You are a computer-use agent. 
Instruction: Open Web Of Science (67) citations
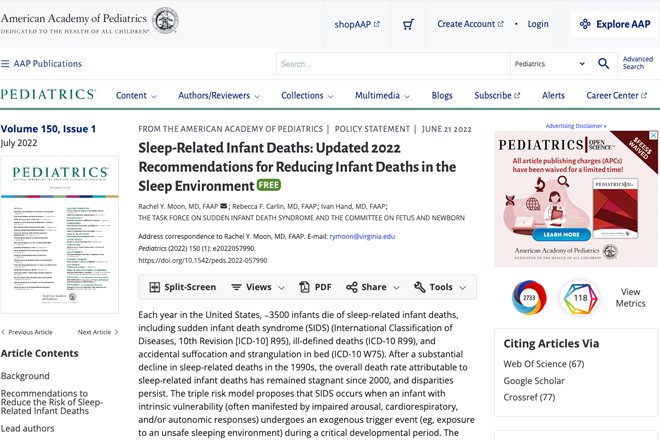544,364
